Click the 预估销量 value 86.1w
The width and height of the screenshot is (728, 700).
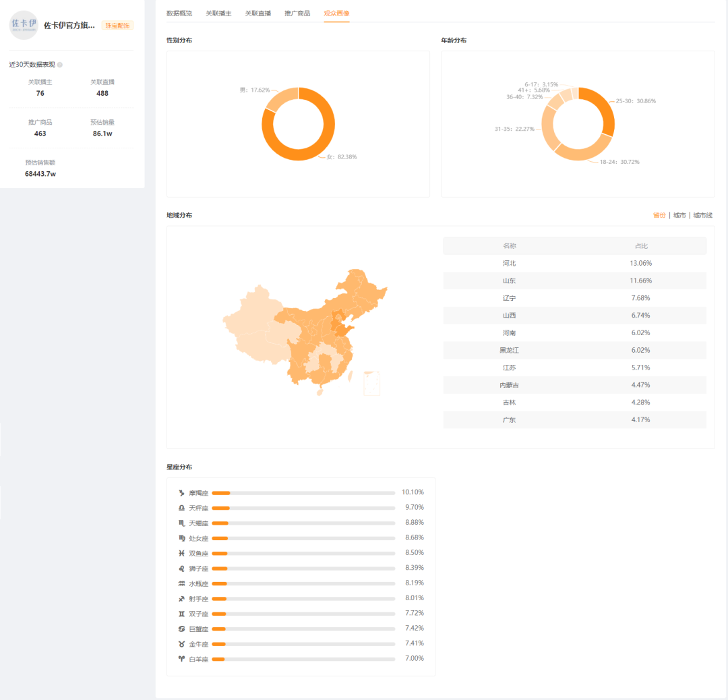pyautogui.click(x=102, y=134)
